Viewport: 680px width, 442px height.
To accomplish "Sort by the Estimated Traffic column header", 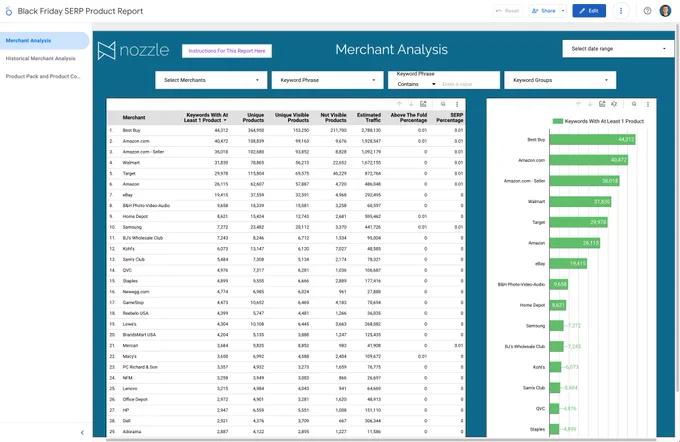I will click(369, 117).
